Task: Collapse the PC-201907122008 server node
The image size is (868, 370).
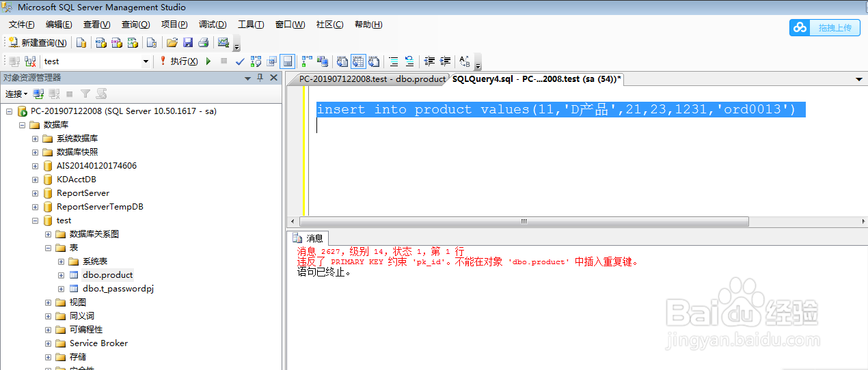Action: pos(9,111)
